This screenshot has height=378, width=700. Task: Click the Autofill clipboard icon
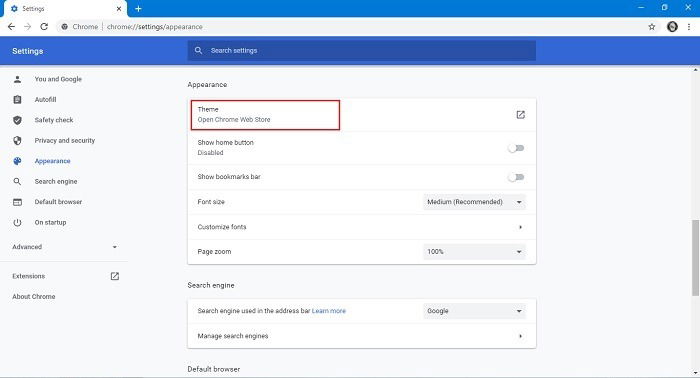pos(17,100)
